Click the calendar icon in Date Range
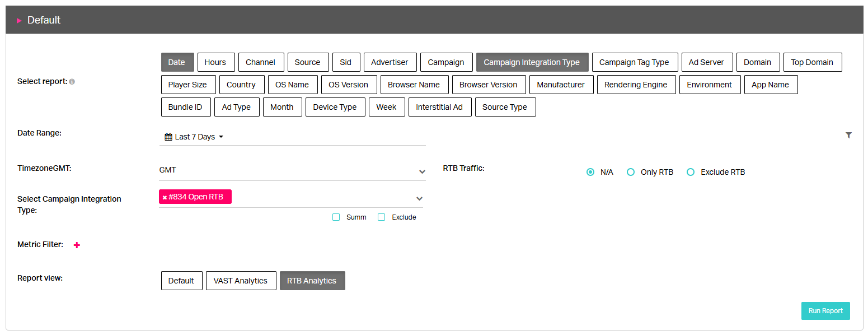The height and width of the screenshot is (335, 868). coord(168,137)
